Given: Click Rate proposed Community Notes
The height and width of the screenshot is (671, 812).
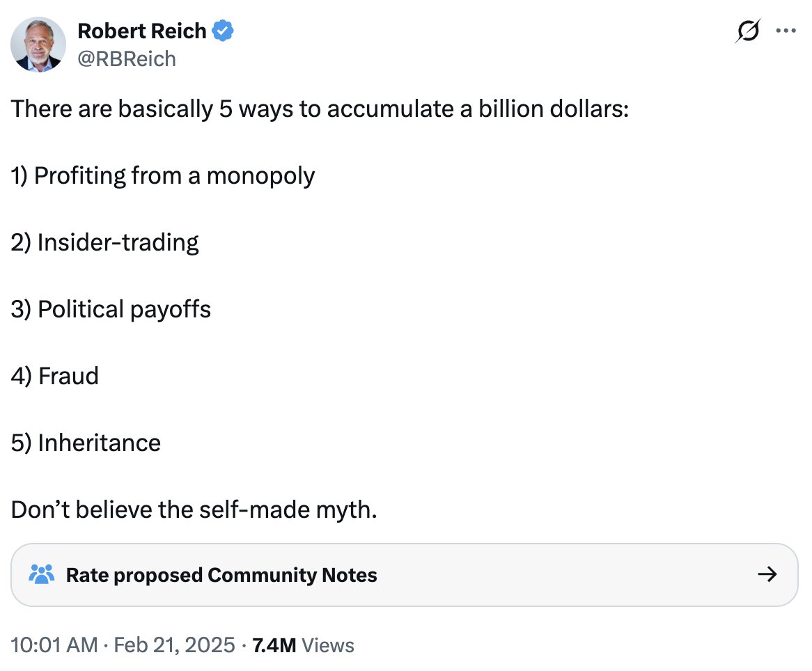Looking at the screenshot, I should pos(221,575).
